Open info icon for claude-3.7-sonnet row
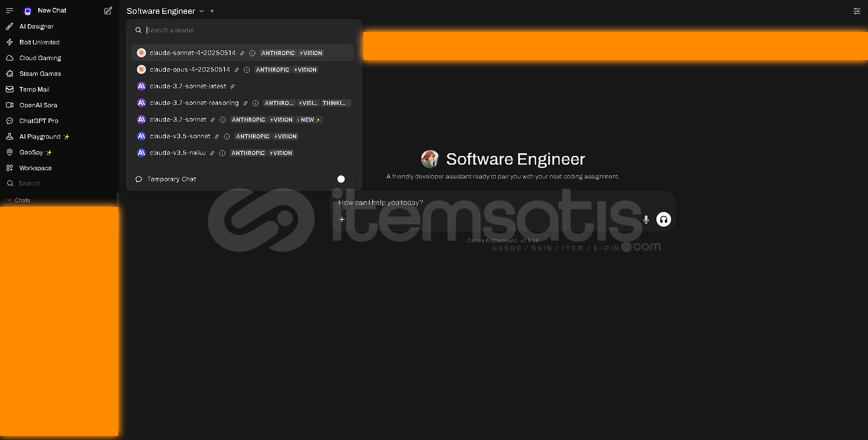The width and height of the screenshot is (868, 440). click(x=223, y=120)
